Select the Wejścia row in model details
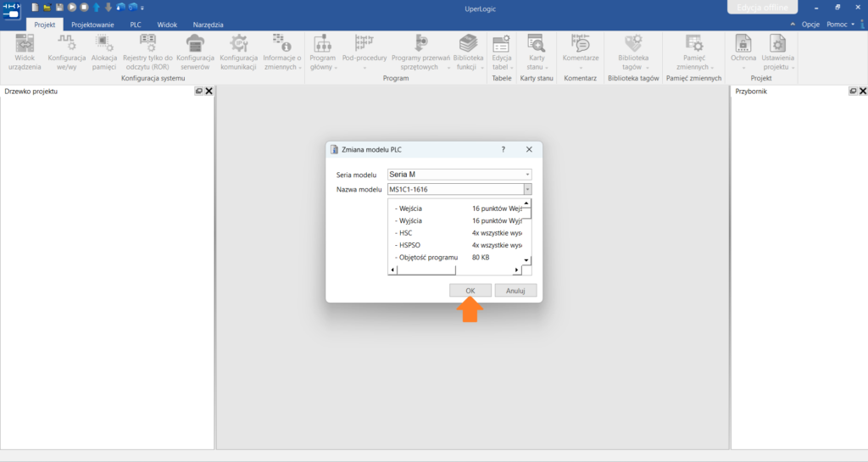 459,209
